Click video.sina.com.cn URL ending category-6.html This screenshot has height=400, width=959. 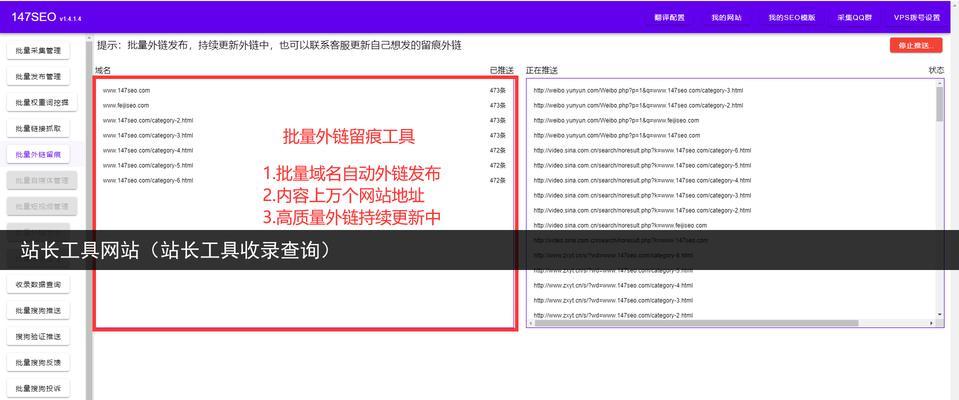pyautogui.click(x=642, y=150)
